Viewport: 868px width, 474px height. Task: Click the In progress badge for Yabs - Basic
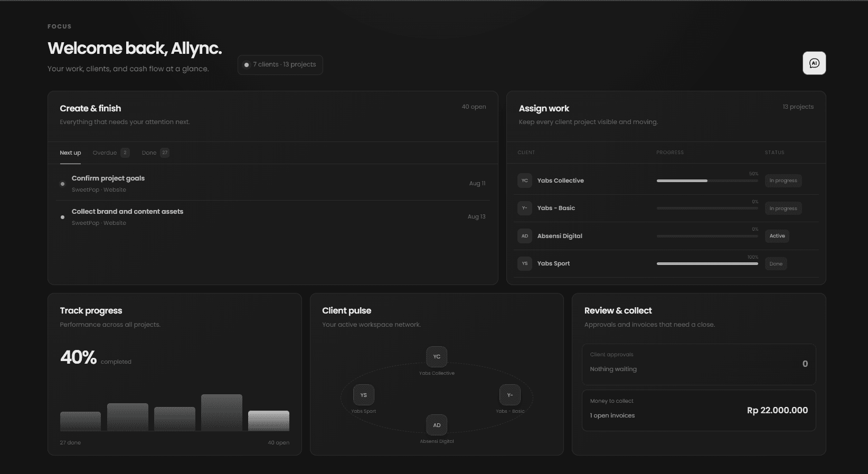[x=783, y=208]
